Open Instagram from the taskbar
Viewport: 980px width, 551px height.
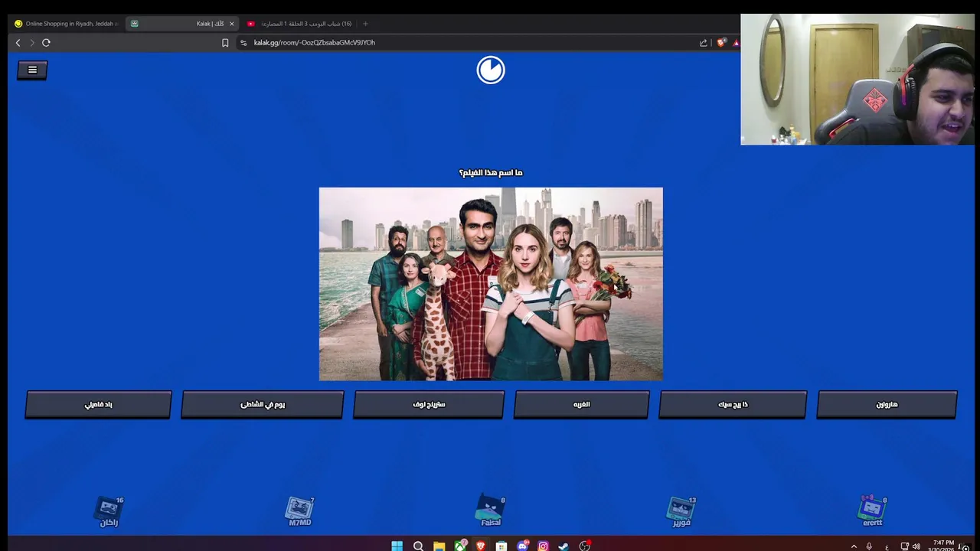click(543, 546)
